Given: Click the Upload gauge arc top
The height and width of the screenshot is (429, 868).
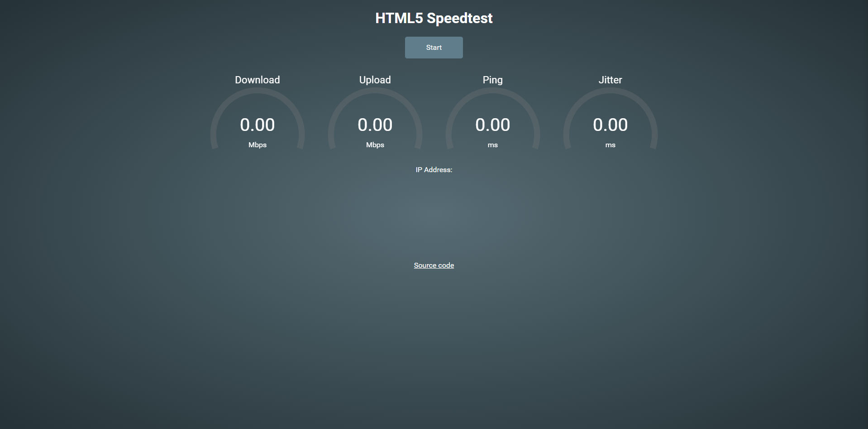Looking at the screenshot, I should pyautogui.click(x=375, y=91).
